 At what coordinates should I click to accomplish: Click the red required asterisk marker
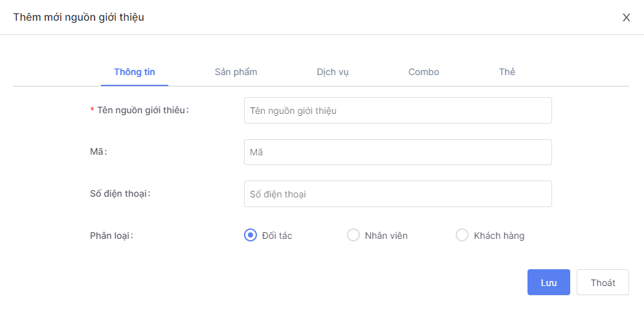[x=92, y=111]
